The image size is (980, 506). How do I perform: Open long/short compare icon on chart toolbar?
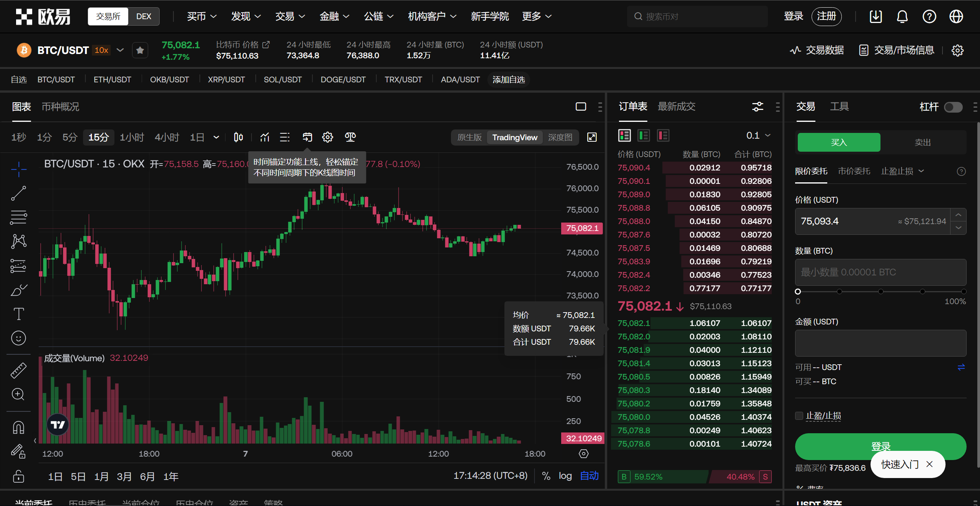pyautogui.click(x=350, y=137)
